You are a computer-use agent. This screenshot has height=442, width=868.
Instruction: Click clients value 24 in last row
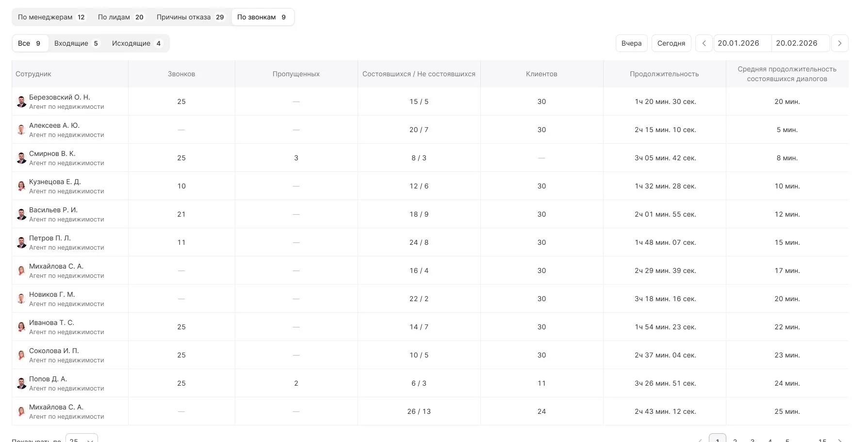click(541, 411)
